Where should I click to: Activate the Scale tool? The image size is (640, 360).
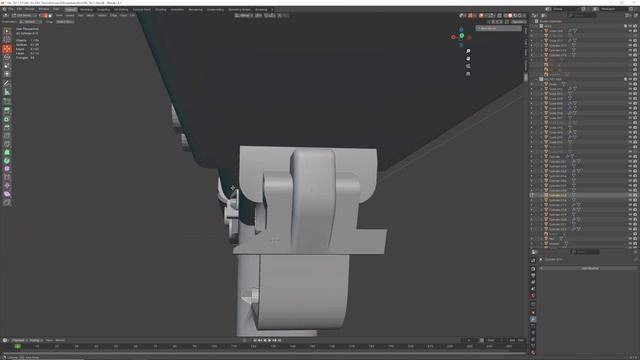coord(7,66)
